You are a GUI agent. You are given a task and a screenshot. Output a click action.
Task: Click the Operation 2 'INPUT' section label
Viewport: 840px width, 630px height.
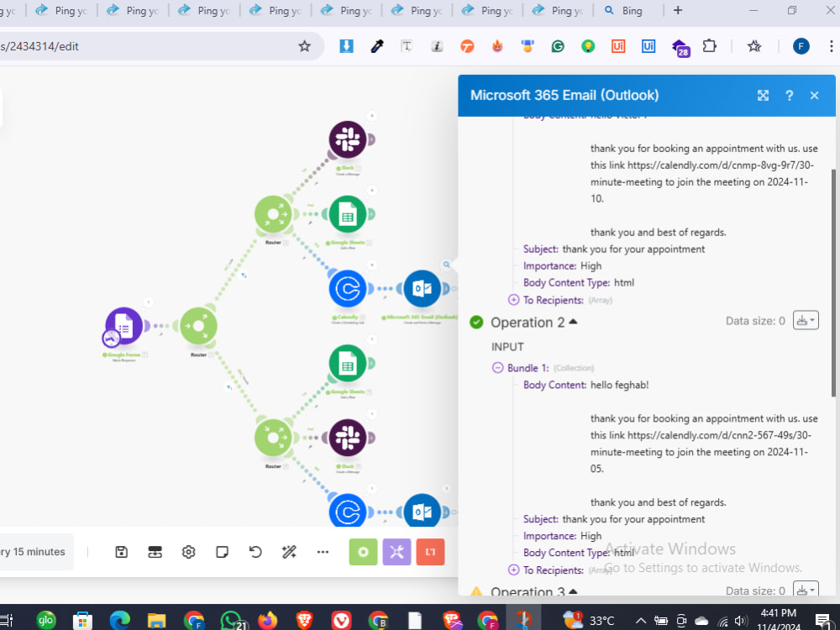[x=507, y=347]
